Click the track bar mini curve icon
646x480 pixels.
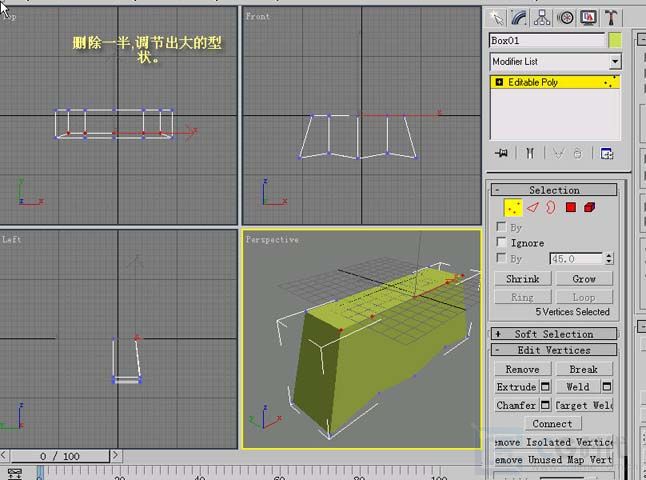[x=15, y=474]
